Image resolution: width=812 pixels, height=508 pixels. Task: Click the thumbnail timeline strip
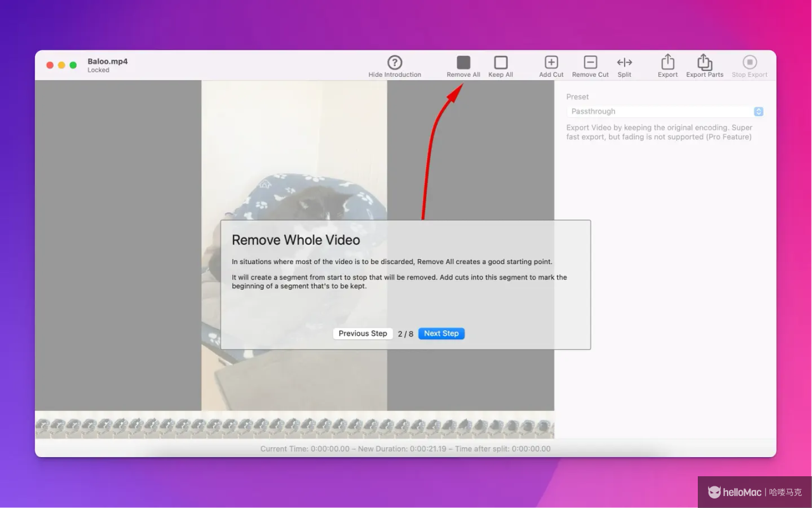coord(294,427)
